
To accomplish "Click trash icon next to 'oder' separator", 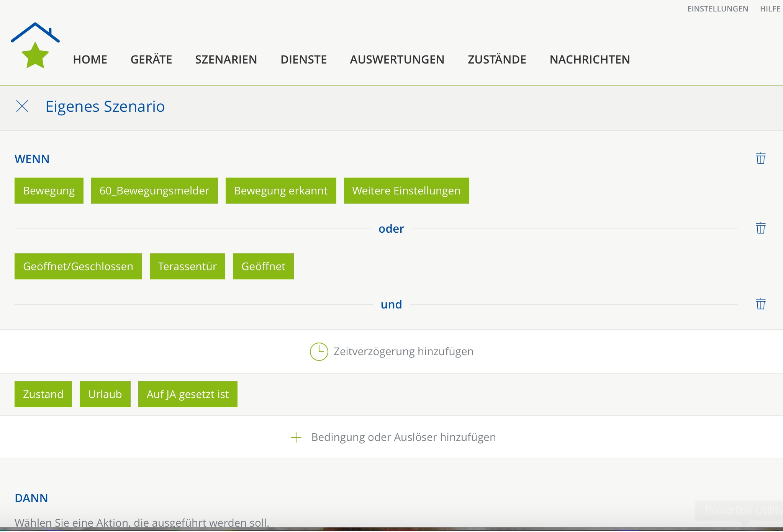I will pyautogui.click(x=760, y=228).
